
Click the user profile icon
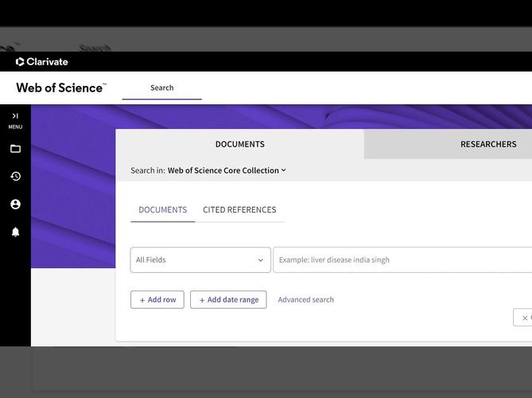tap(15, 205)
